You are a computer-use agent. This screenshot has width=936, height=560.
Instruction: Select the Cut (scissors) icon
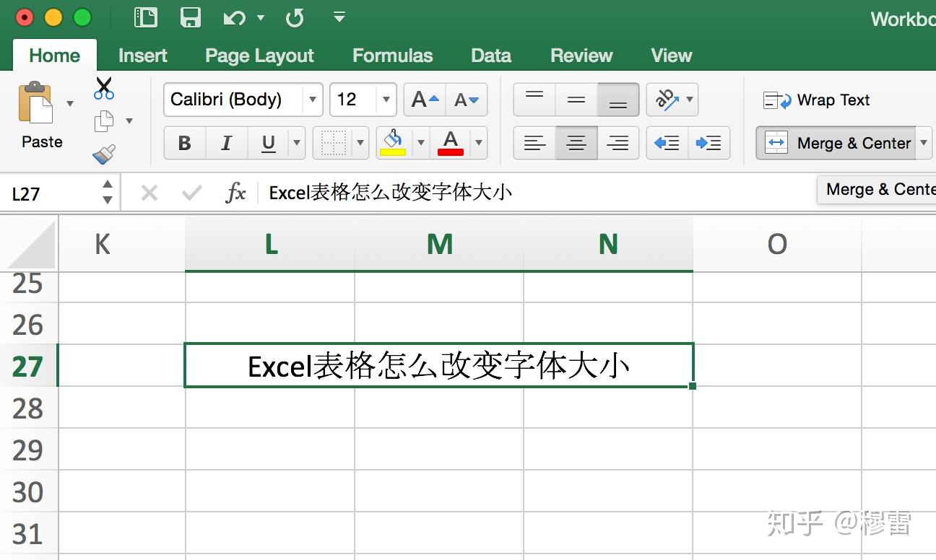[x=103, y=87]
